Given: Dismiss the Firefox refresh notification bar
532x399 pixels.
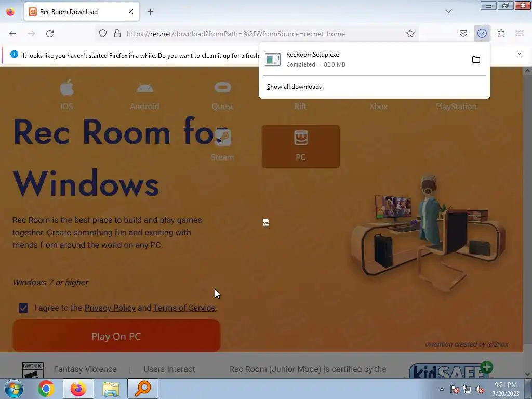Looking at the screenshot, I should coord(520,54).
